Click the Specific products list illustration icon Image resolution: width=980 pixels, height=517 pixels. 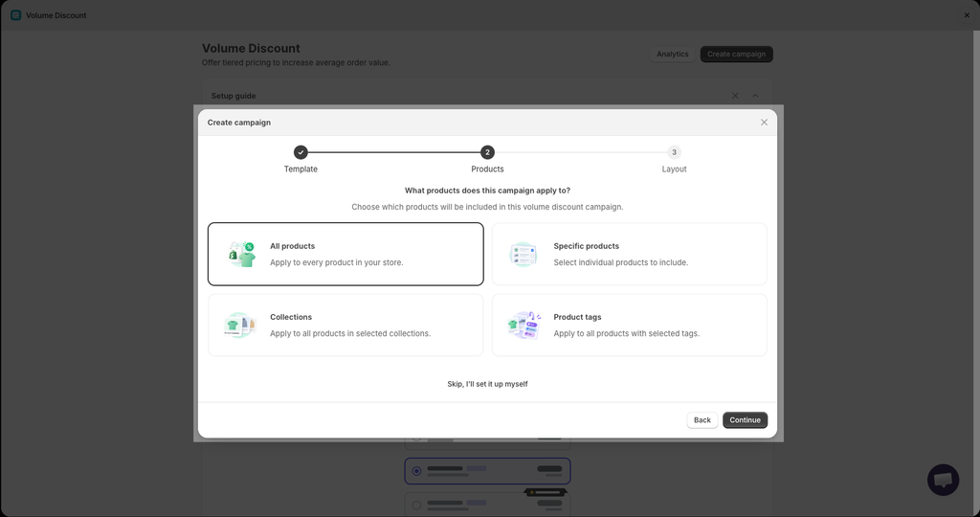coord(523,254)
